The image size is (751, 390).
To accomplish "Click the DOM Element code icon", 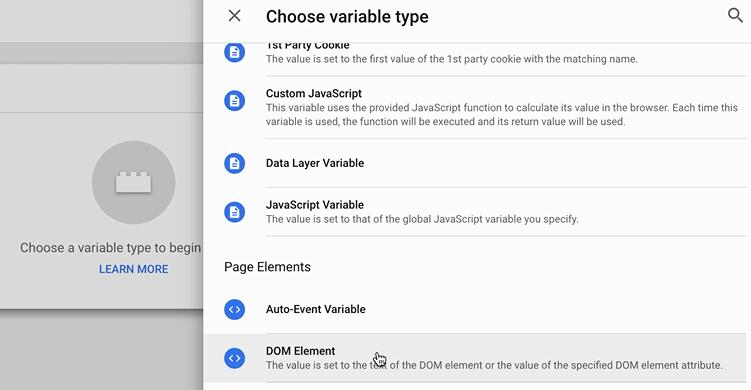I will pos(234,358).
